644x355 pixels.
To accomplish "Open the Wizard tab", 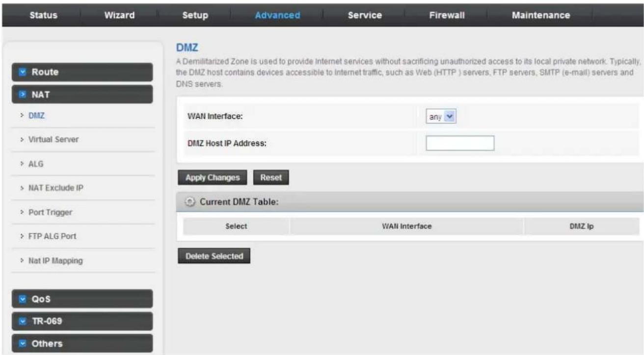I will (x=120, y=15).
